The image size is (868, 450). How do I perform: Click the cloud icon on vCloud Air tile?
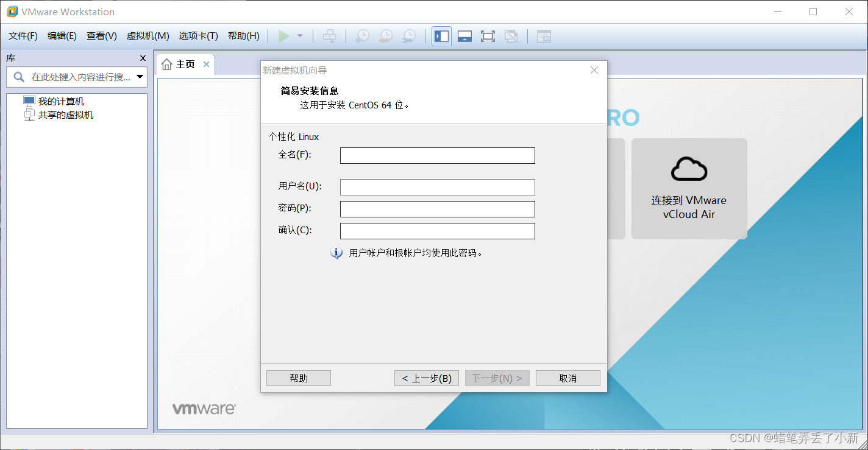[x=689, y=169]
